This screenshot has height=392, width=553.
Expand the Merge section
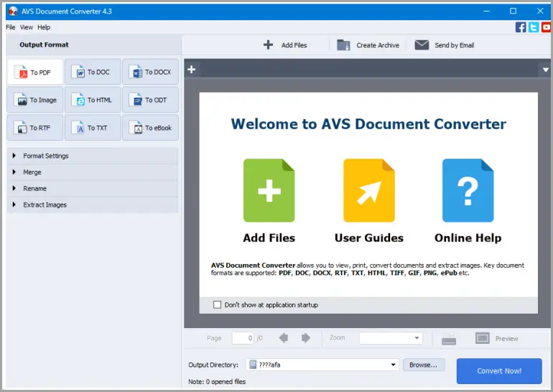pyautogui.click(x=93, y=172)
